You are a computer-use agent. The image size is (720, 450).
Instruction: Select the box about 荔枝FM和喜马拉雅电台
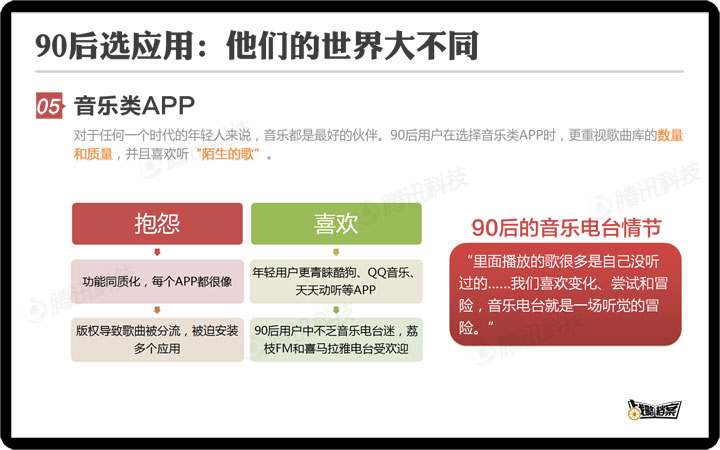click(x=336, y=339)
